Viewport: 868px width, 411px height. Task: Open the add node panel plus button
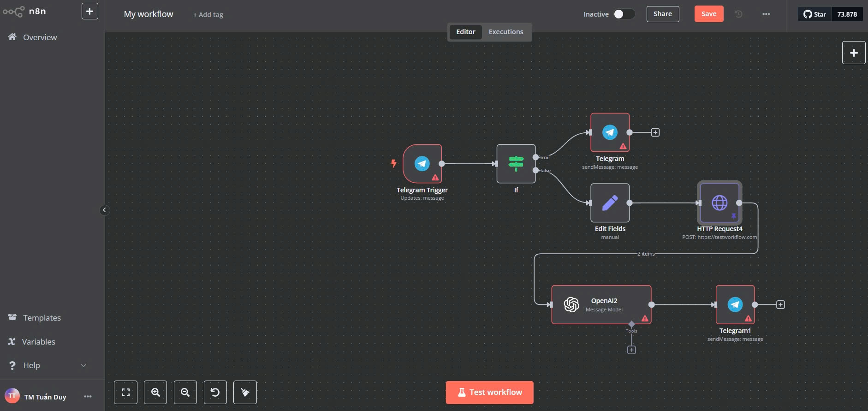coord(854,53)
